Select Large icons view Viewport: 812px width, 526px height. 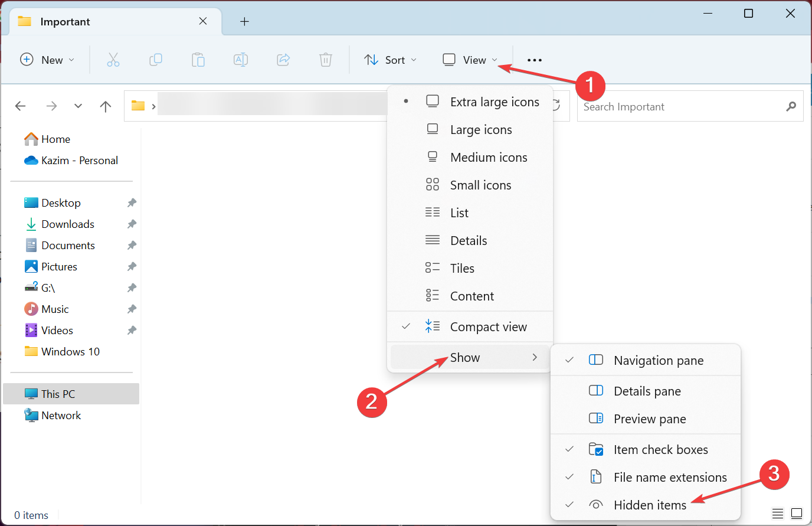470,130
